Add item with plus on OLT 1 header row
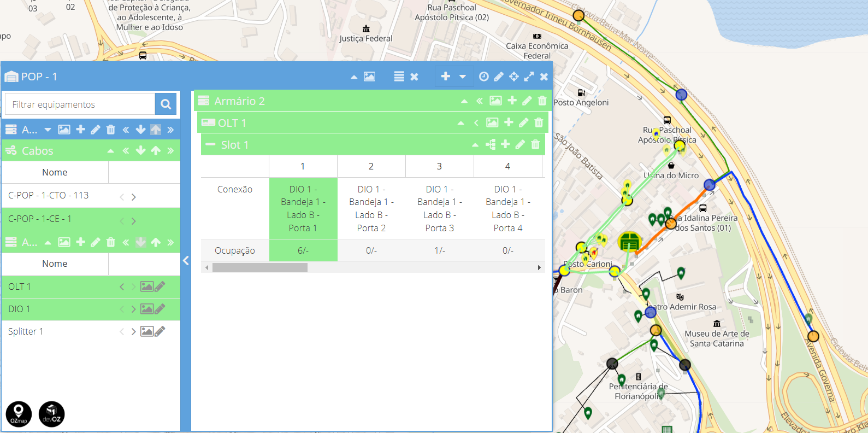The width and height of the screenshot is (868, 433). [509, 122]
